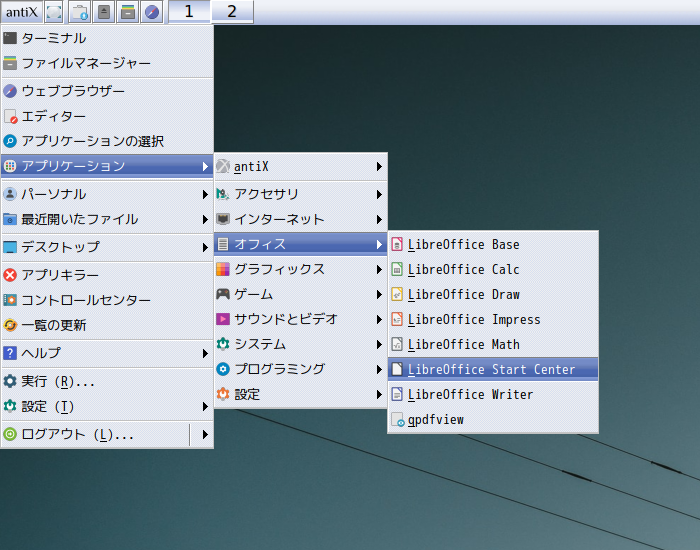Image resolution: width=700 pixels, height=550 pixels.
Task: Click the LibreOffice Draw icon
Action: [x=397, y=294]
